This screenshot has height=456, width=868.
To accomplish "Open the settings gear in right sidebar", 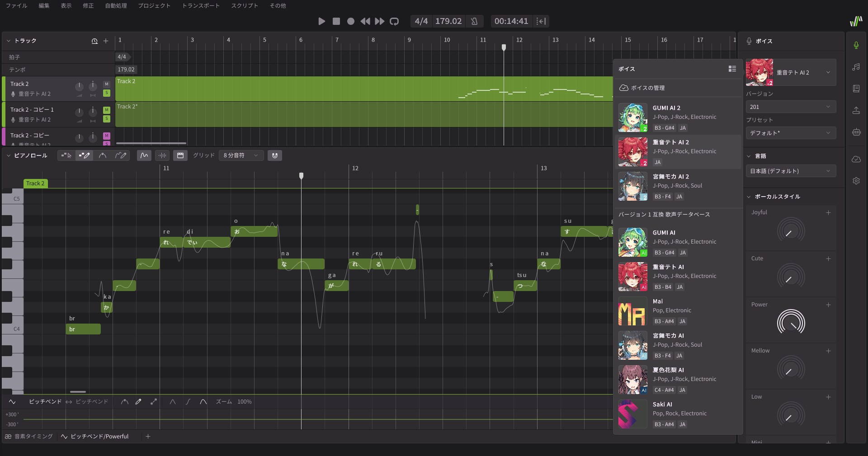I will pos(856,181).
